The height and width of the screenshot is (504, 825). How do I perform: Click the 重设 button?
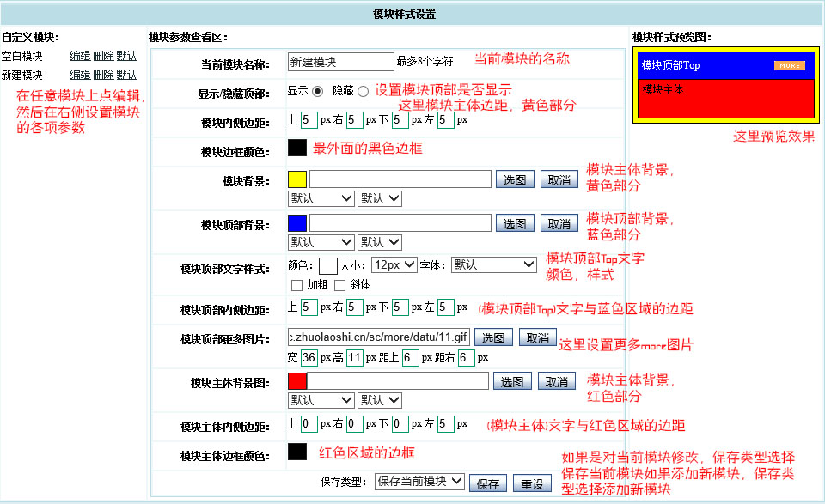coord(533,483)
